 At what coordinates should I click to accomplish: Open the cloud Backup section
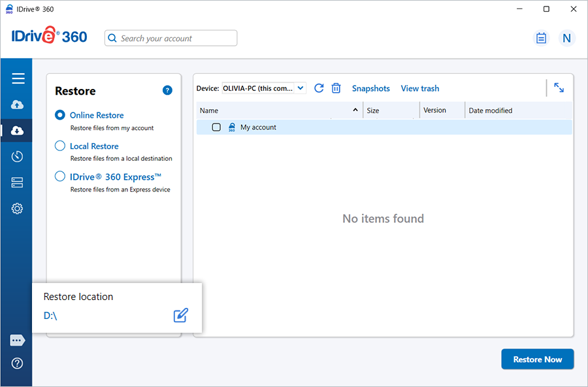pos(18,105)
